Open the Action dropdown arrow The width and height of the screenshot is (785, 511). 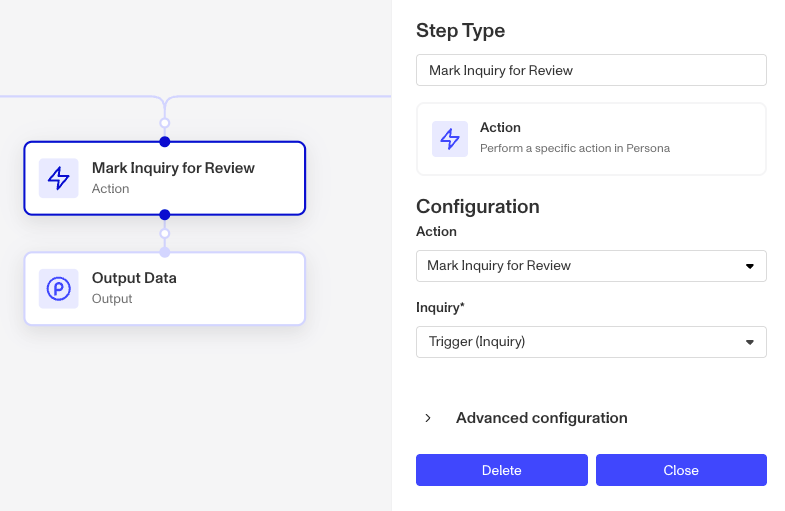click(x=749, y=266)
